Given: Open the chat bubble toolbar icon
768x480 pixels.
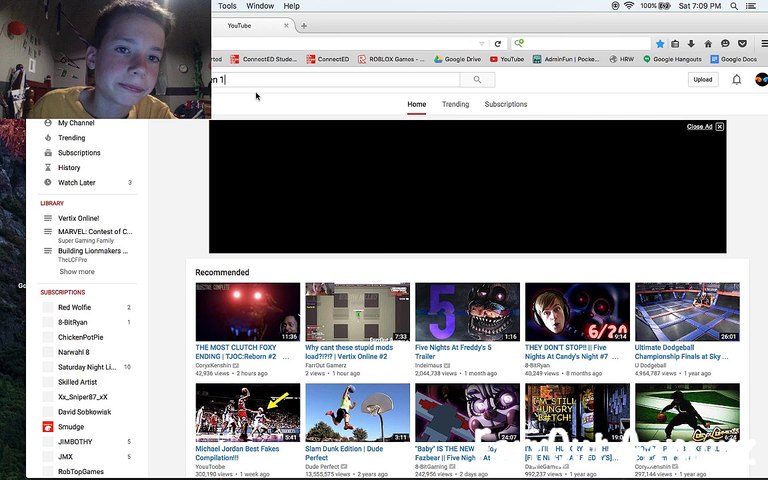Looking at the screenshot, I should coord(725,44).
